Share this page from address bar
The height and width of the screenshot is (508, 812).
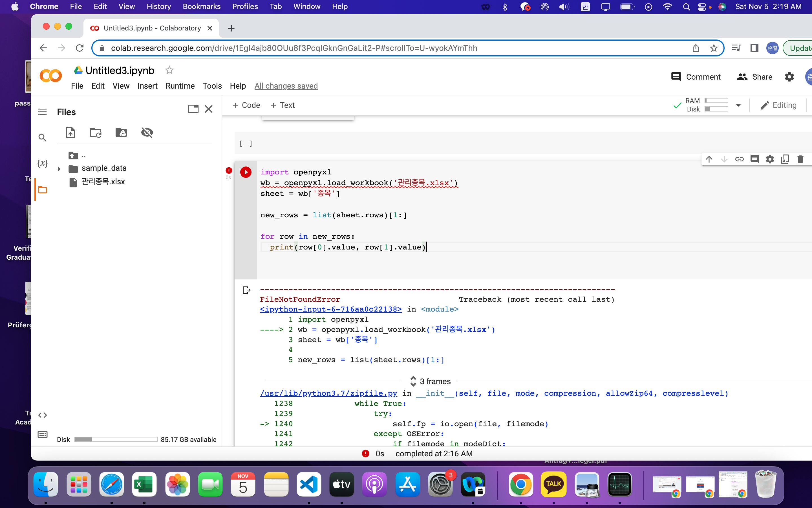point(696,48)
